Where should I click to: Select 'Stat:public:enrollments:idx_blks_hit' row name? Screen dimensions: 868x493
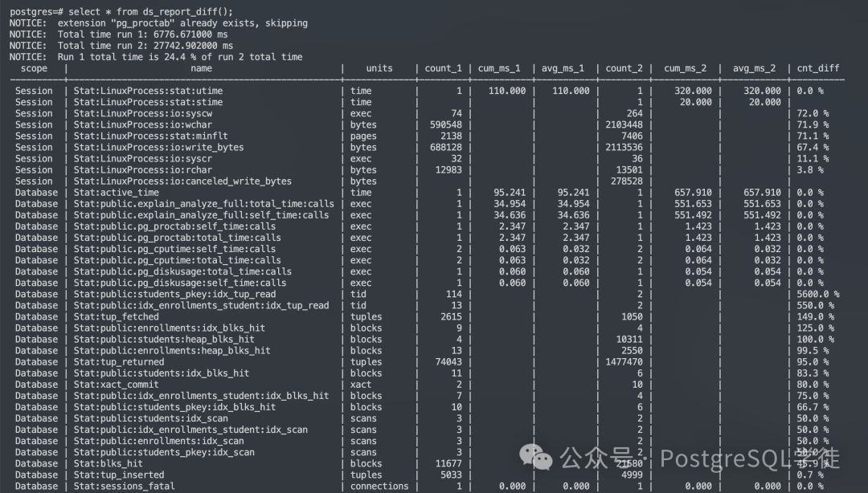point(170,328)
